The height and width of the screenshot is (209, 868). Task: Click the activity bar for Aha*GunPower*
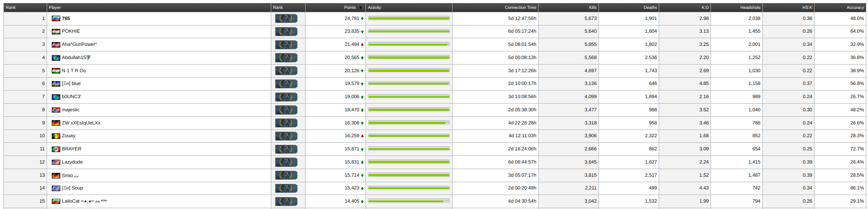point(409,45)
